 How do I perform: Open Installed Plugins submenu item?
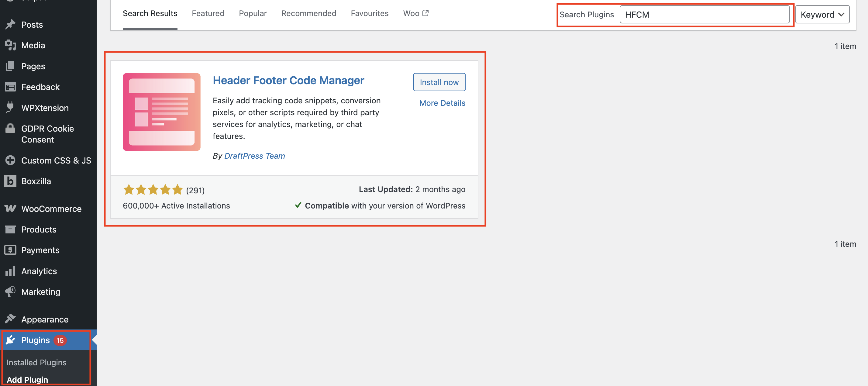[x=36, y=362]
